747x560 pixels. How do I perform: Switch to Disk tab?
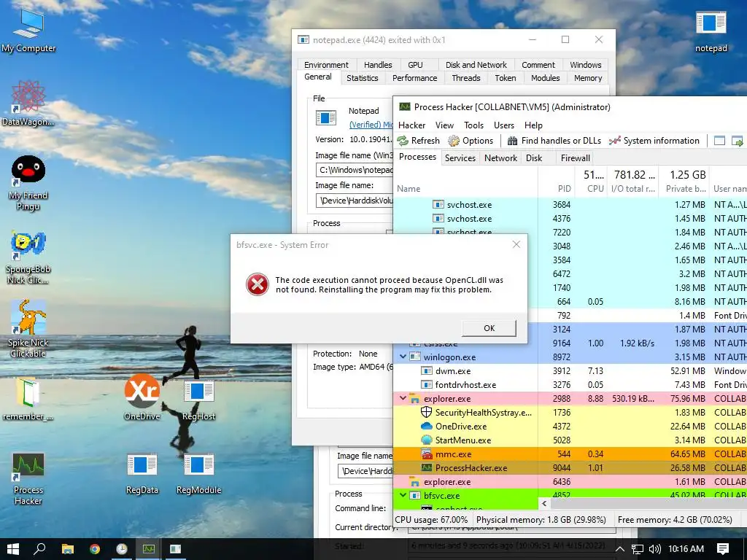[534, 158]
